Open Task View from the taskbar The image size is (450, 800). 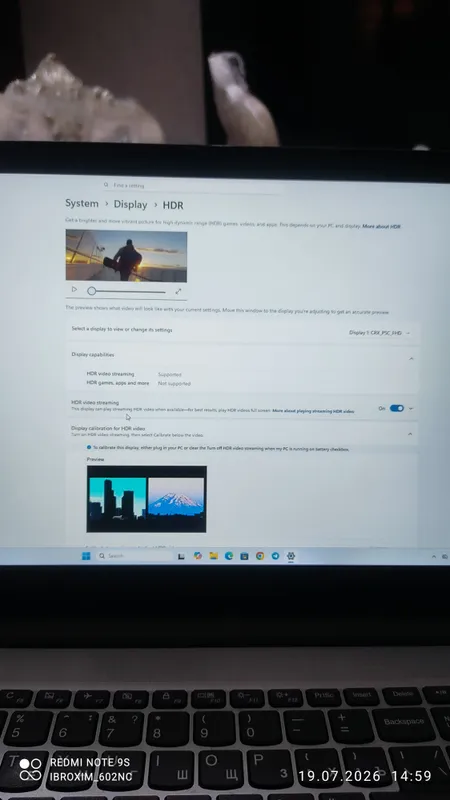181,556
